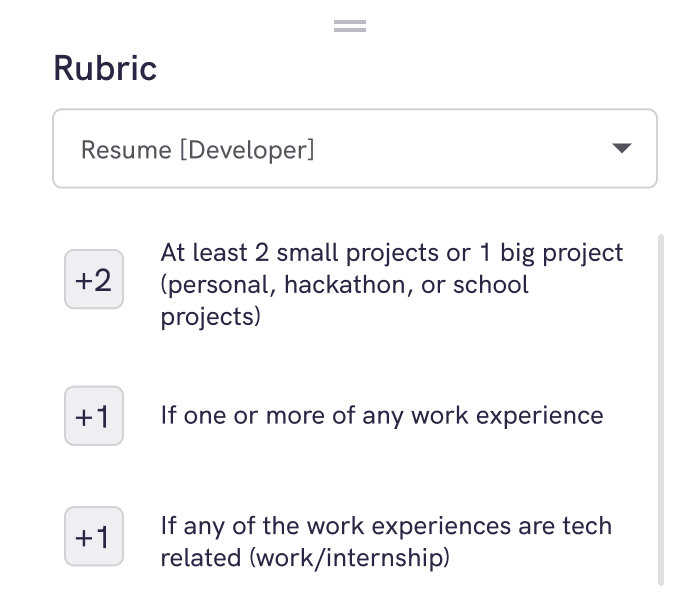Toggle +1 for any work experience
Image resolution: width=700 pixels, height=616 pixels.
pos(94,415)
